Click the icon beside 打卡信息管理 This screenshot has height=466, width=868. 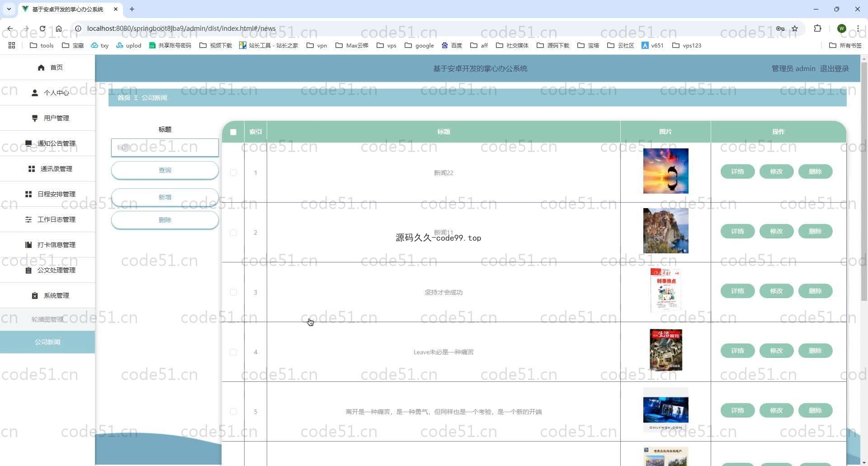(x=28, y=245)
